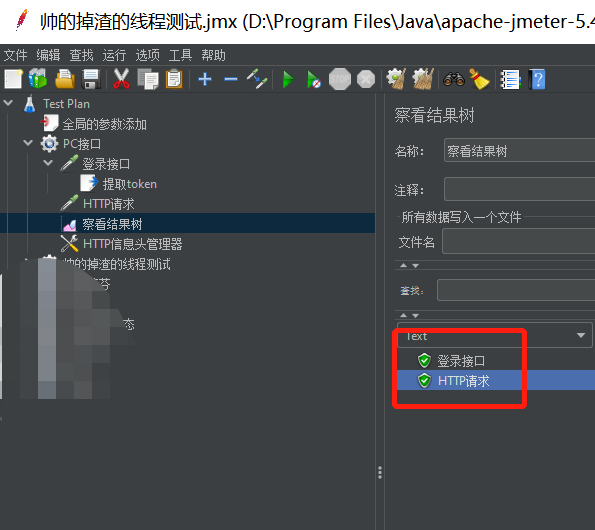Start test with no pauses icon
The image size is (595, 530).
pyautogui.click(x=313, y=80)
